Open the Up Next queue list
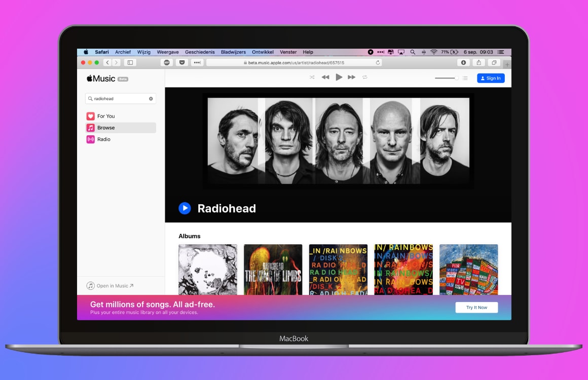 (465, 78)
